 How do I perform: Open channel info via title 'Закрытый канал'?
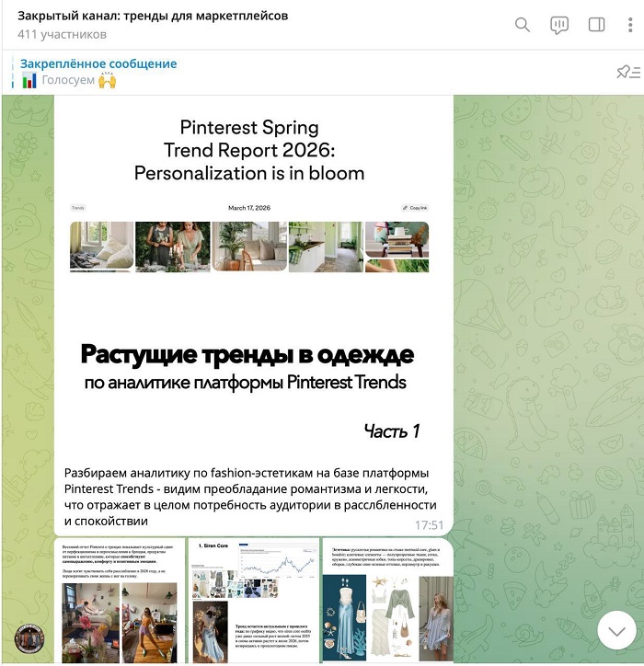click(x=153, y=16)
